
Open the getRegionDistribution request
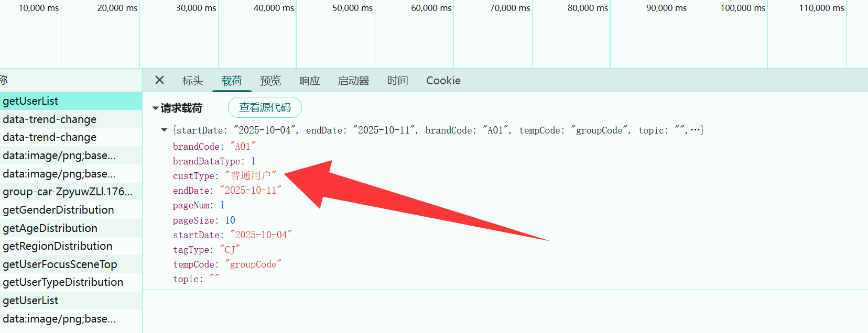(57, 246)
